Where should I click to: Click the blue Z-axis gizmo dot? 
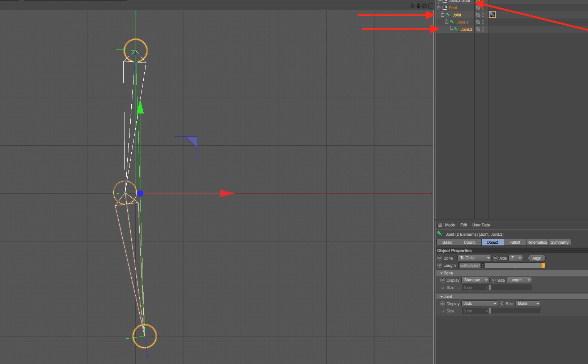point(140,193)
